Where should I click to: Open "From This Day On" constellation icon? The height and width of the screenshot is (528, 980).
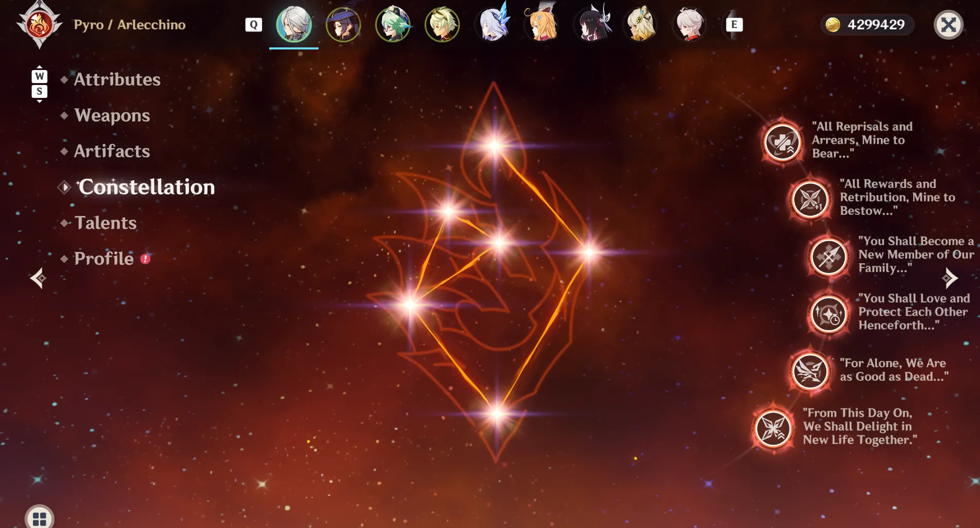(x=773, y=428)
